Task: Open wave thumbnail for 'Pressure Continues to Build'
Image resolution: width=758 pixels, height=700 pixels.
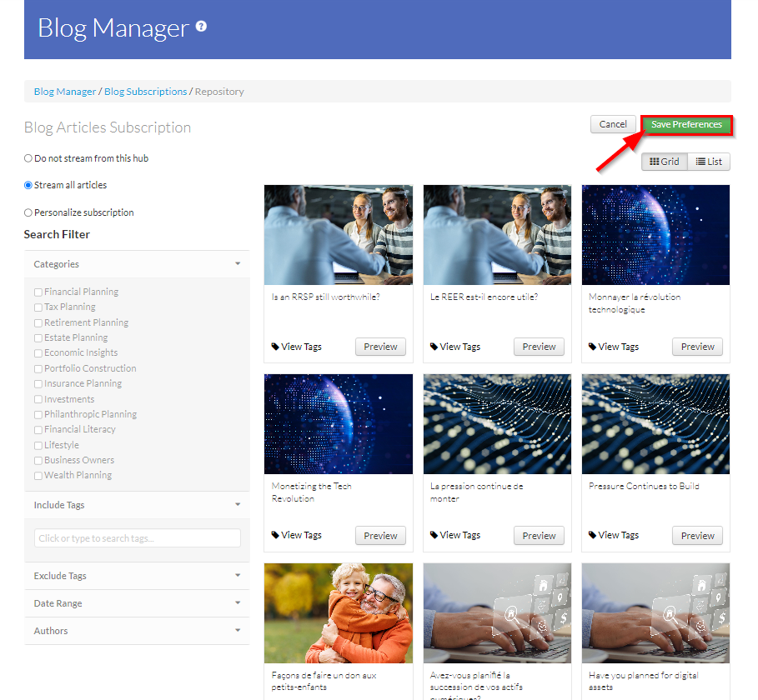Action: 655,423
